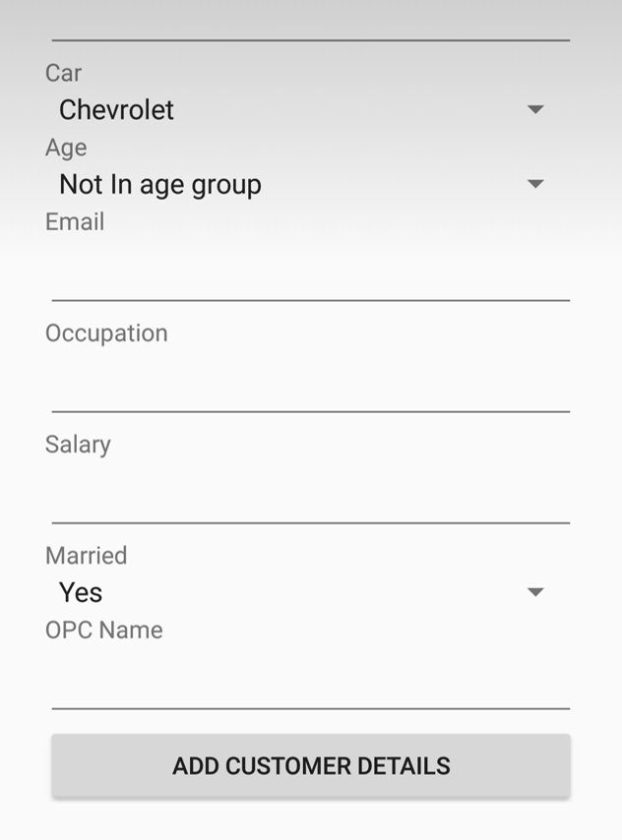The height and width of the screenshot is (840, 622).
Task: Tap the OPC Name label
Action: [103, 630]
